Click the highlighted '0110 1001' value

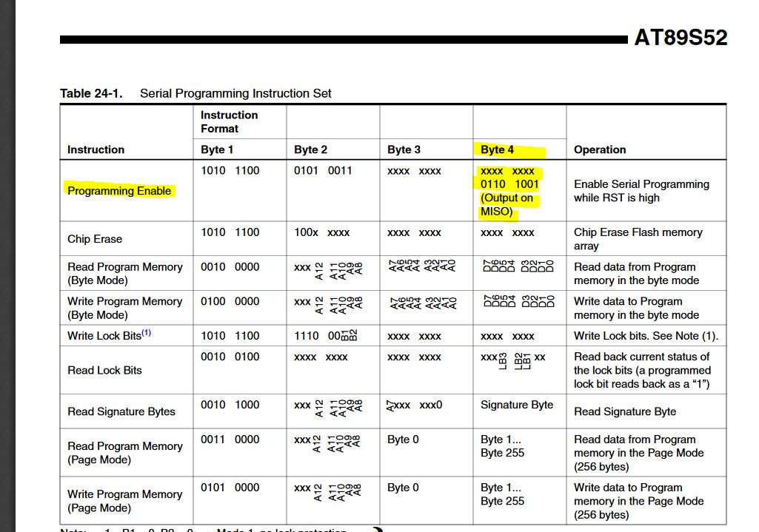click(509, 184)
